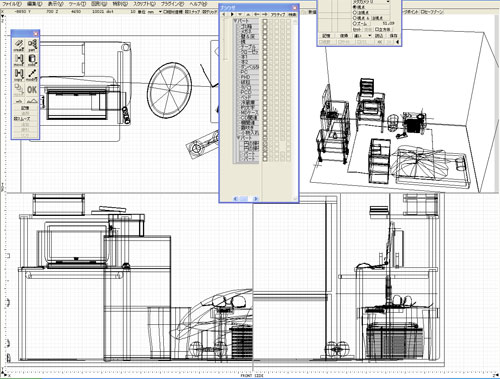Pick the copy tool icon

[19, 75]
